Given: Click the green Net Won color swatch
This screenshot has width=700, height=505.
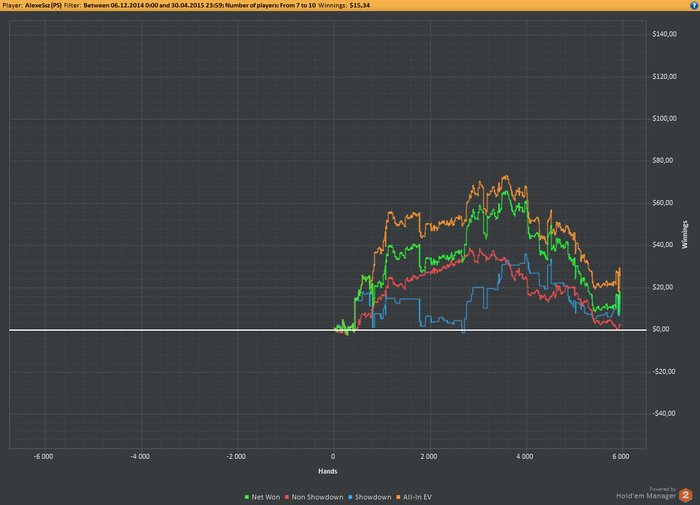Looking at the screenshot, I should click(247, 497).
